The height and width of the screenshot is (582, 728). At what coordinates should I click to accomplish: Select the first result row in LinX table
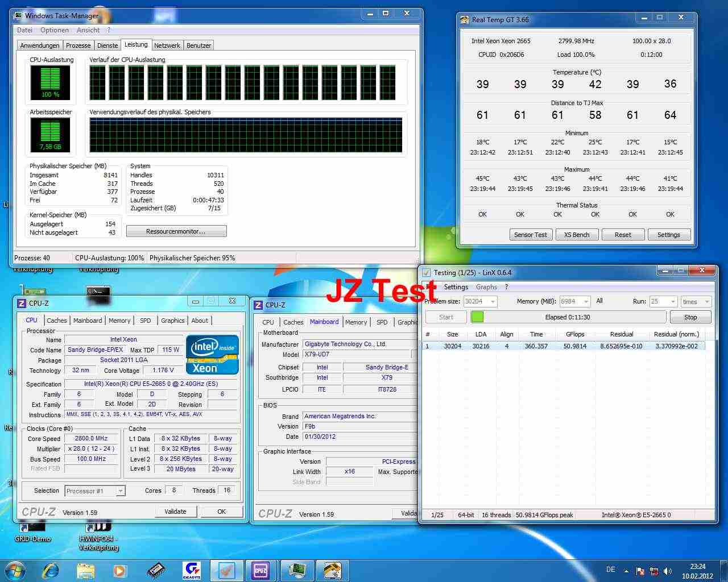pyautogui.click(x=564, y=346)
